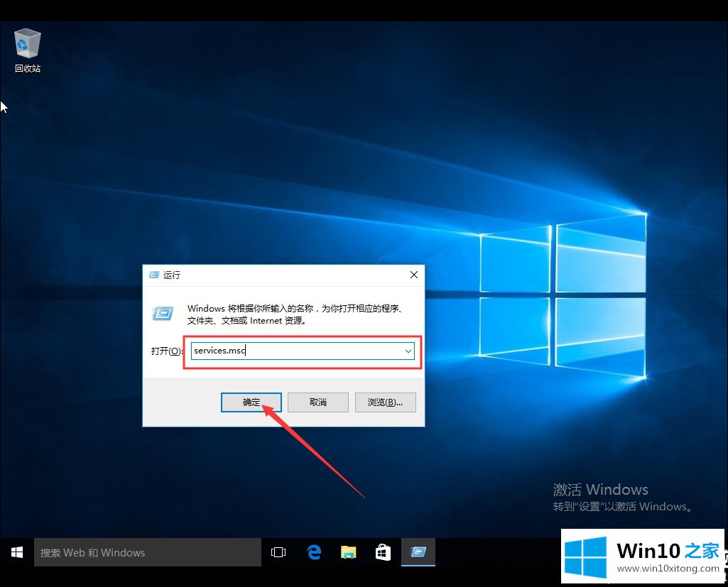Expand the Open field dropdown arrow
Image resolution: width=728 pixels, height=587 pixels.
(x=408, y=351)
